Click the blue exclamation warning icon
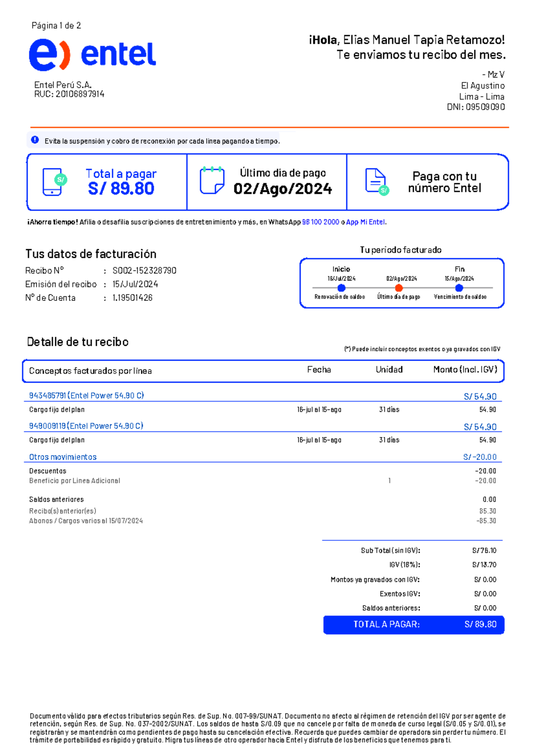 coord(35,140)
